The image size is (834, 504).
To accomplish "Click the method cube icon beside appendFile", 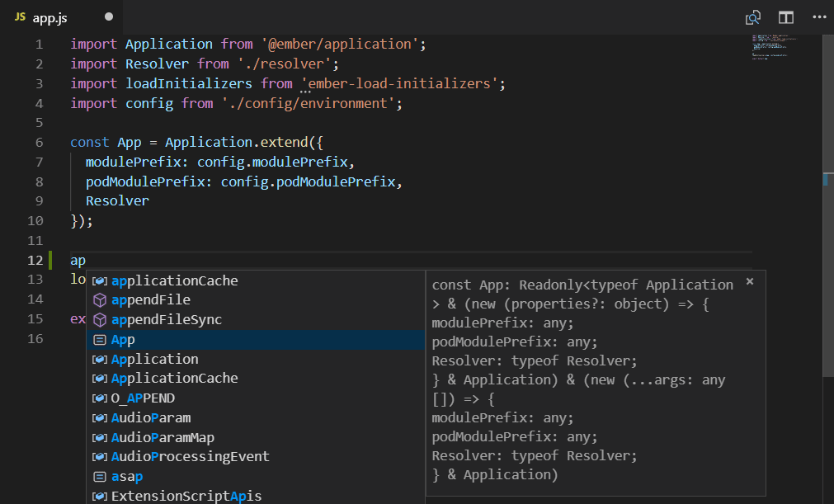I will tap(99, 300).
